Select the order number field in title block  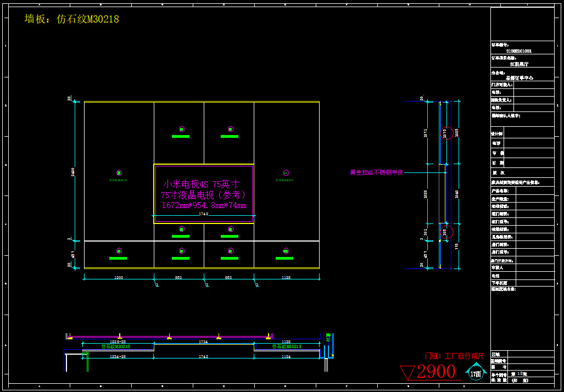(x=518, y=51)
